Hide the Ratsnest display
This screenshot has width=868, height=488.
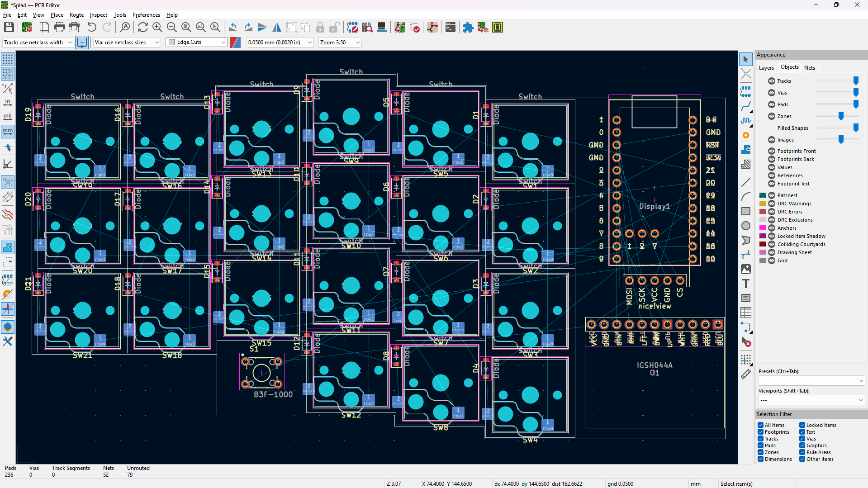pyautogui.click(x=771, y=195)
